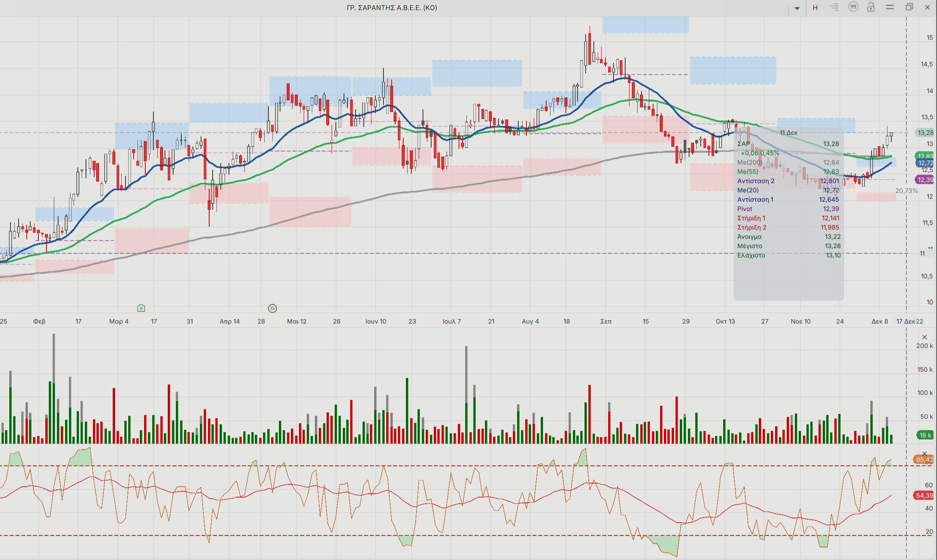This screenshot has width=937, height=560.
Task: Click the 13,28 current price label
Action: point(925,133)
